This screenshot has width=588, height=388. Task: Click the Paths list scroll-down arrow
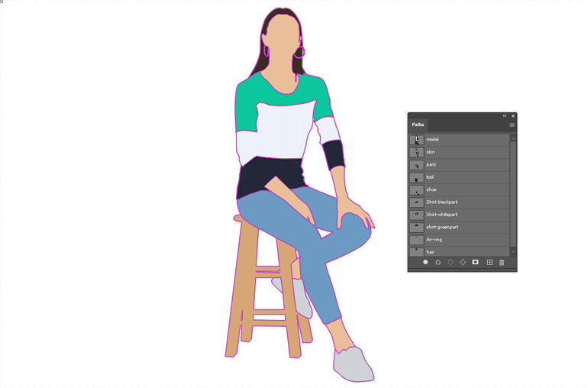pyautogui.click(x=513, y=252)
